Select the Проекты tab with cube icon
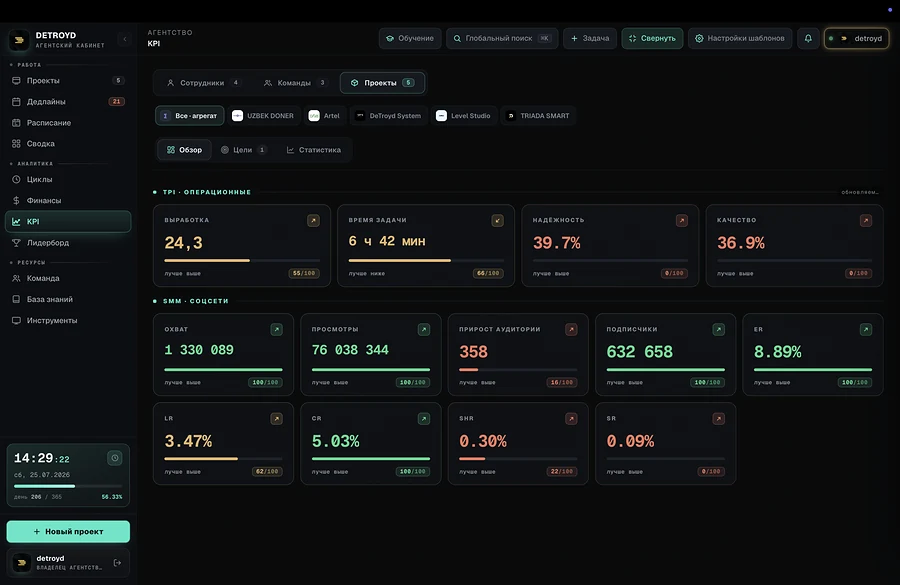This screenshot has height=585, width=900. [x=382, y=83]
